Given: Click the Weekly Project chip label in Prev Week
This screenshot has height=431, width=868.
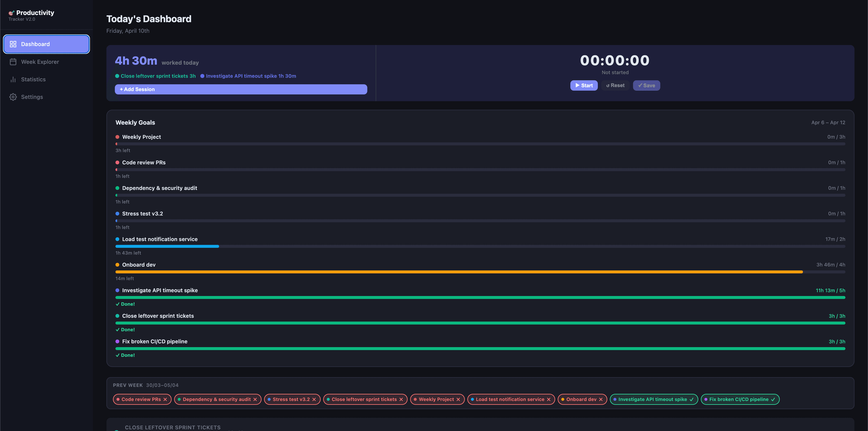Looking at the screenshot, I should coord(436,399).
